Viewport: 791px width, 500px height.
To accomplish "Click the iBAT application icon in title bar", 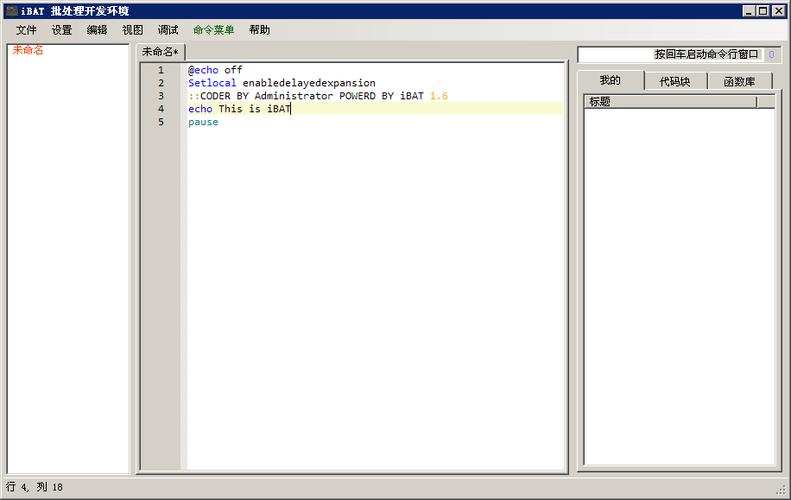I will pyautogui.click(x=11, y=11).
